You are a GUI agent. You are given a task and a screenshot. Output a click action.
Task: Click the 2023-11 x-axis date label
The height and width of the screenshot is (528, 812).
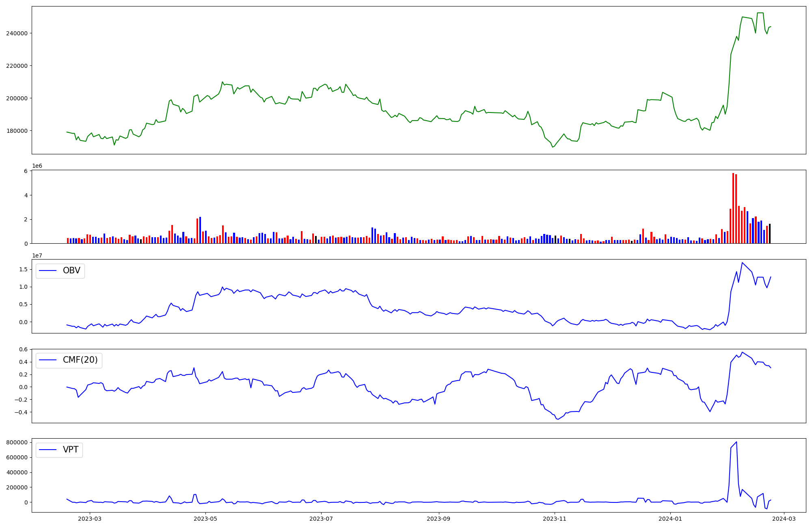click(555, 519)
